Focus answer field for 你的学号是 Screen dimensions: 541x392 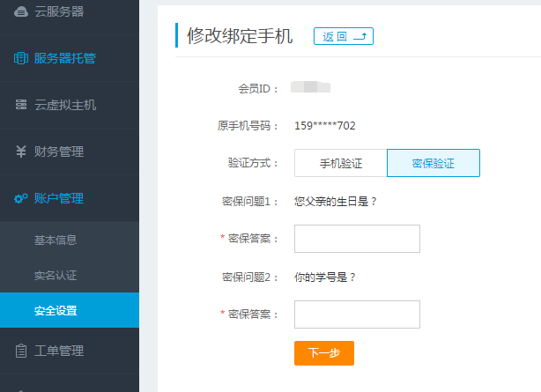[357, 314]
